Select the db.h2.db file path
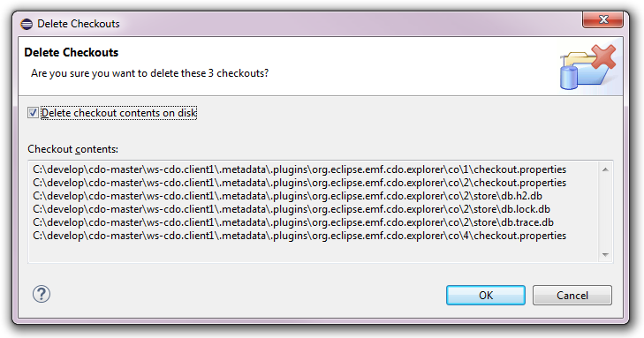Screen dimensions: 644x338 pos(287,196)
